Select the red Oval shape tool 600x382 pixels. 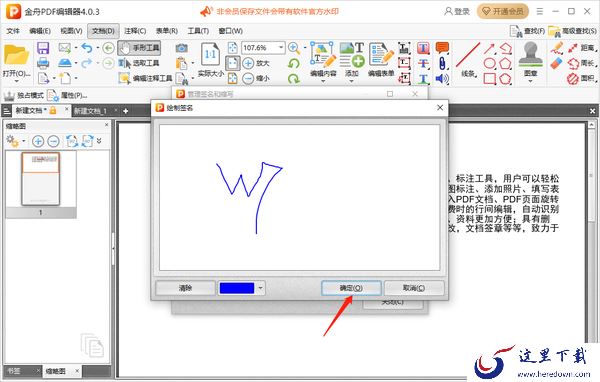[490, 63]
